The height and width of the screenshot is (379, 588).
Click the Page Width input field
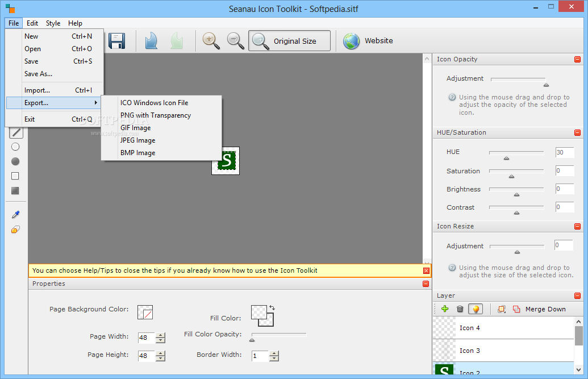pos(146,338)
